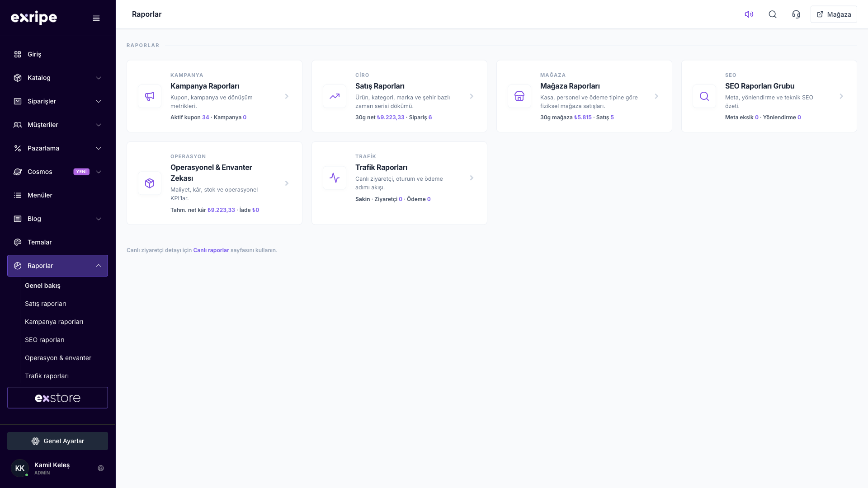Open the SEO Raporları Grubu title

tap(759, 86)
